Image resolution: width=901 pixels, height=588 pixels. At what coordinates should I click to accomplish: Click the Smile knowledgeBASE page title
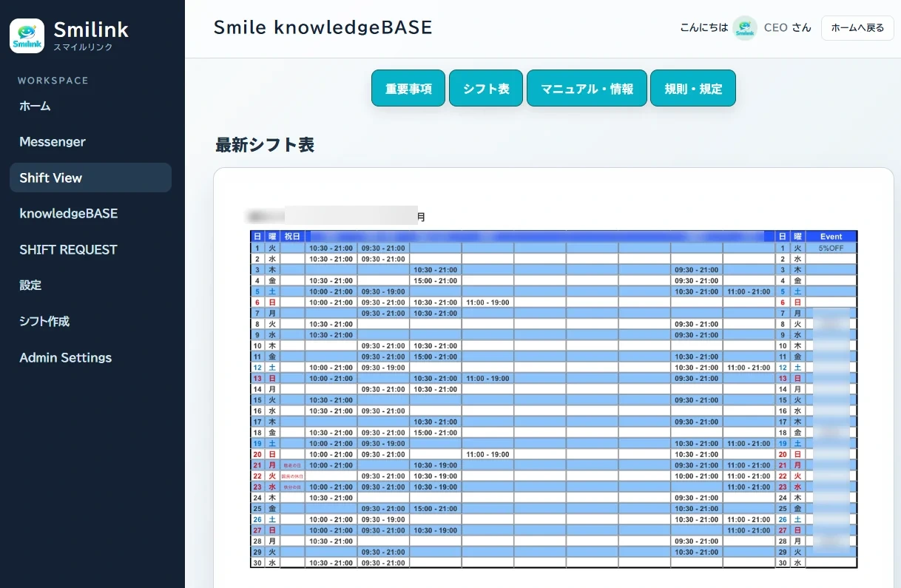[323, 27]
